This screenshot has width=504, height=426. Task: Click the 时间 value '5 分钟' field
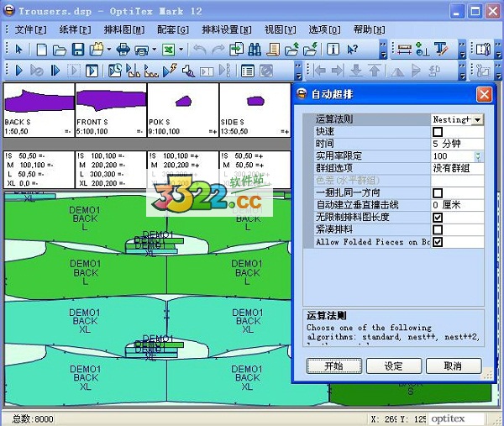click(457, 144)
